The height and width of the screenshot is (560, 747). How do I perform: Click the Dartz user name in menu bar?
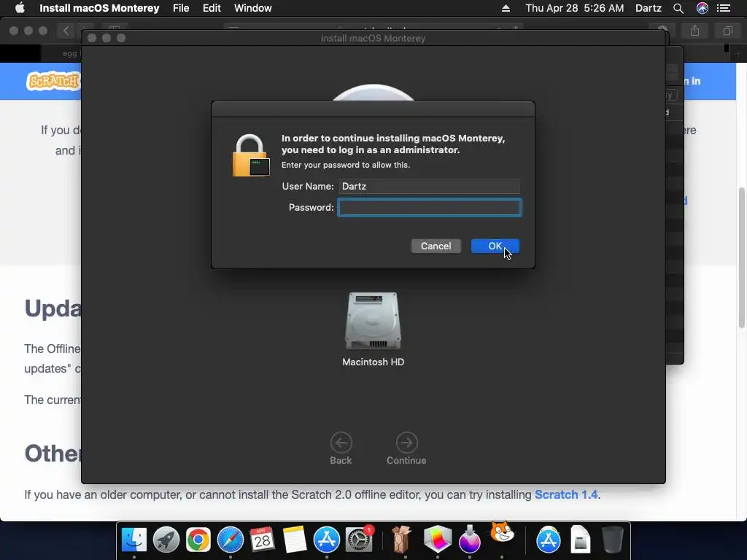[649, 8]
